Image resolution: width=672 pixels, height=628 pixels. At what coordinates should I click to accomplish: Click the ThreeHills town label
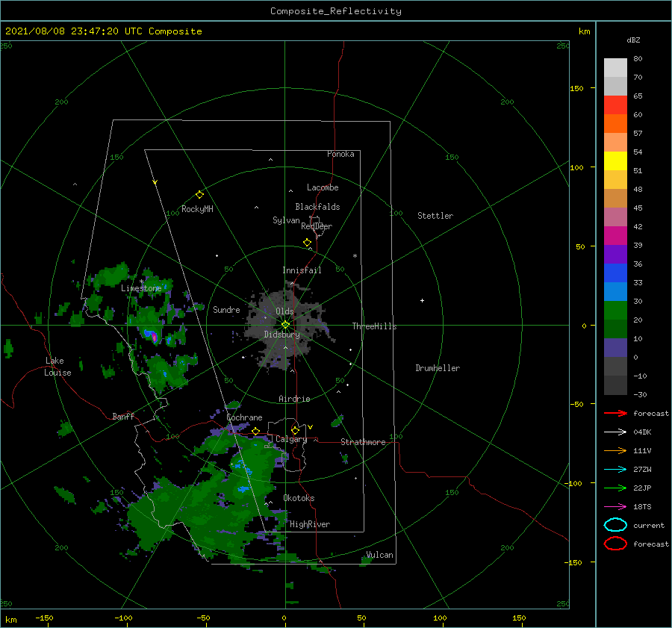coord(374,326)
